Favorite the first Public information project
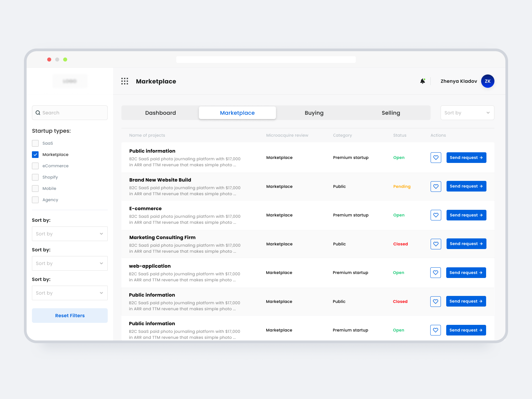This screenshot has width=532, height=399. point(436,158)
